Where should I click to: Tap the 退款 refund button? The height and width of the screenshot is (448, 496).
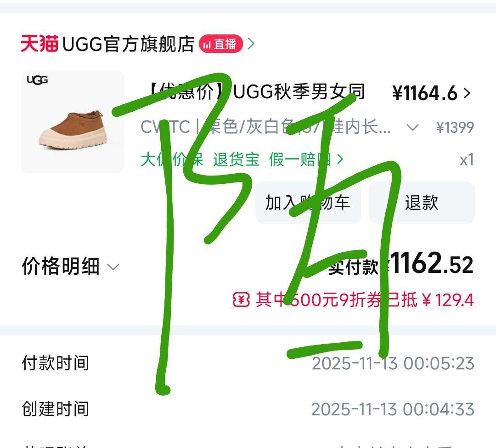[422, 203]
